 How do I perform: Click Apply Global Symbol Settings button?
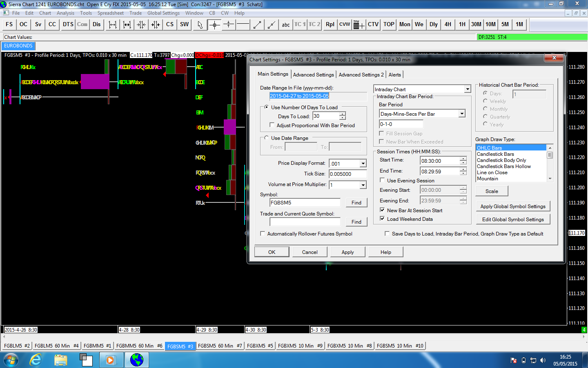coord(513,206)
